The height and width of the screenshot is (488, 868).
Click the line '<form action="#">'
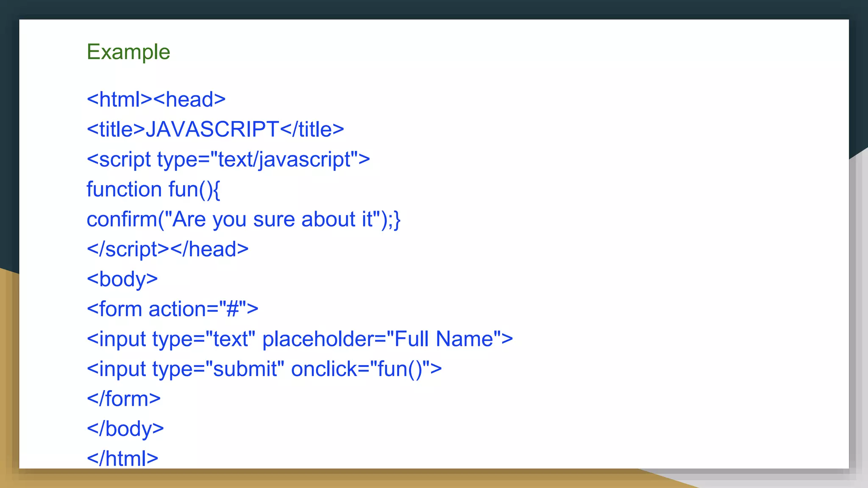pos(172,309)
